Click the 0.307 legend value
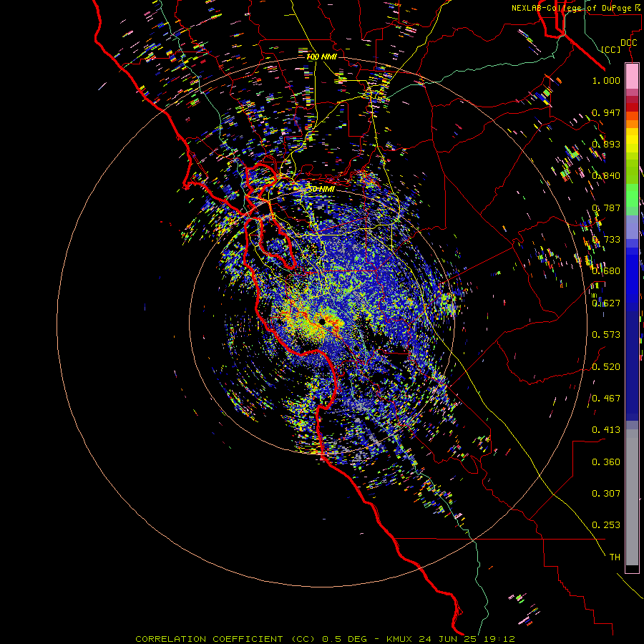Screen dimensions: 644x644 click(x=606, y=493)
